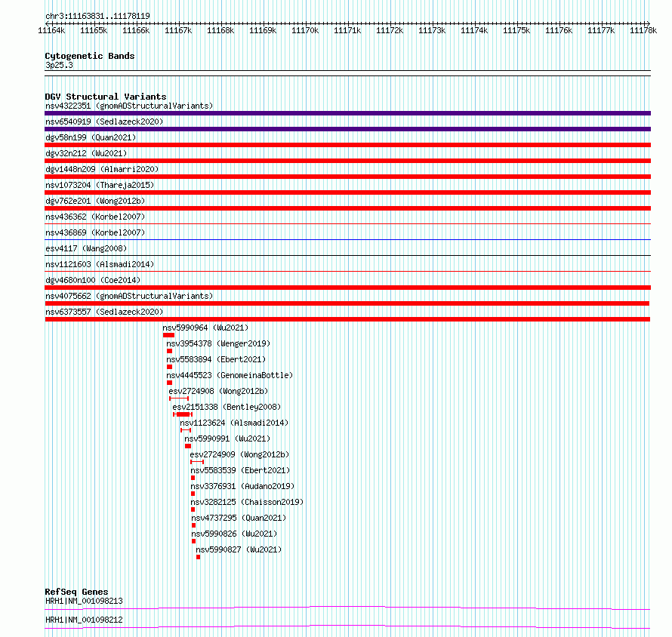Click the purple nsv4322351 variant bar
The width and height of the screenshot is (672, 637).
click(347, 113)
